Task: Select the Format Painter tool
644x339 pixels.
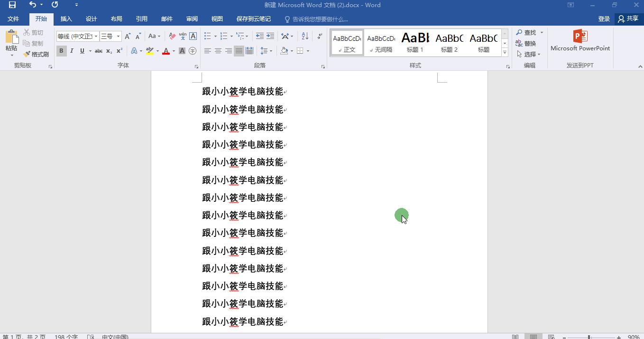Action: (36, 54)
